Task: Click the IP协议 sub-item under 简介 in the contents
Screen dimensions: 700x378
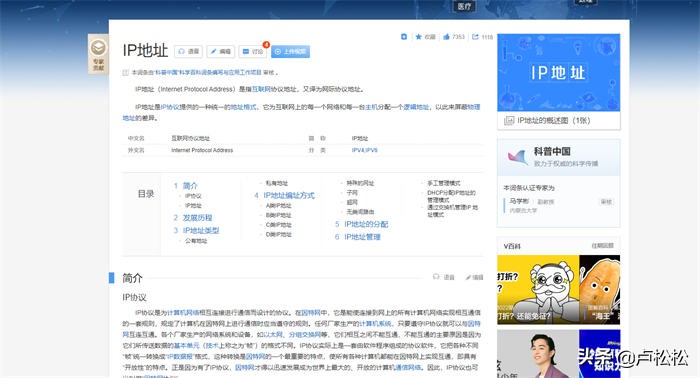Action: click(x=193, y=196)
